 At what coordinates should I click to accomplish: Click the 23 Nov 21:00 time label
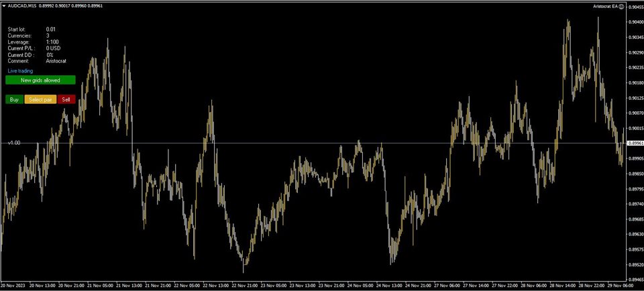tap(331, 285)
